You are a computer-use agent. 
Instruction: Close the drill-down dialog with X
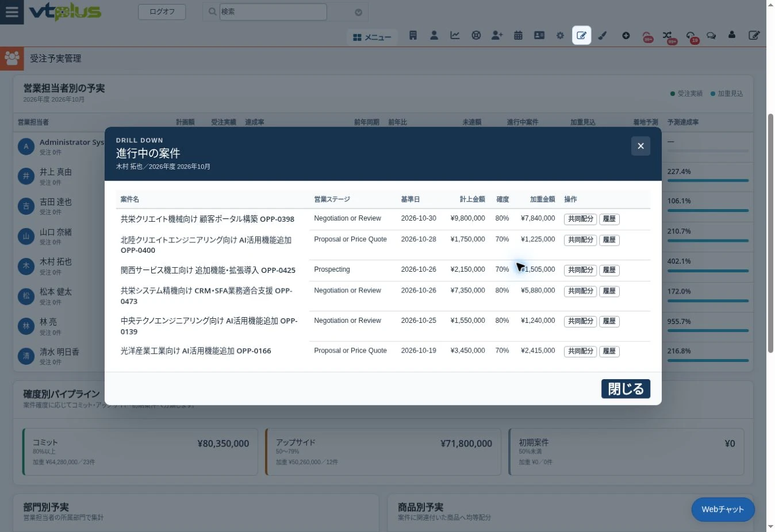pos(640,146)
